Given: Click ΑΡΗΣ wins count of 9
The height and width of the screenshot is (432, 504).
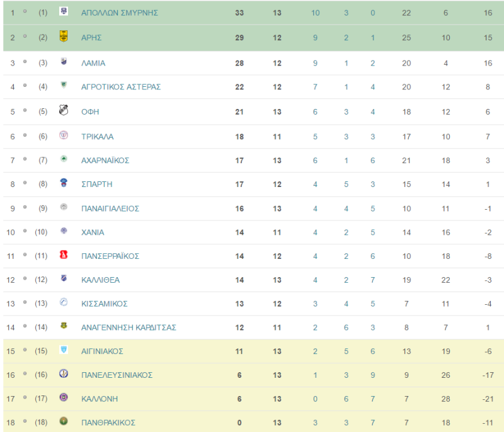Looking at the screenshot, I should pos(316,38).
